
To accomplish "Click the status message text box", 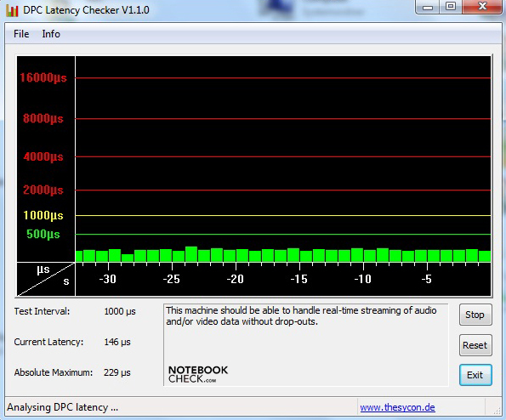I will 305,344.
